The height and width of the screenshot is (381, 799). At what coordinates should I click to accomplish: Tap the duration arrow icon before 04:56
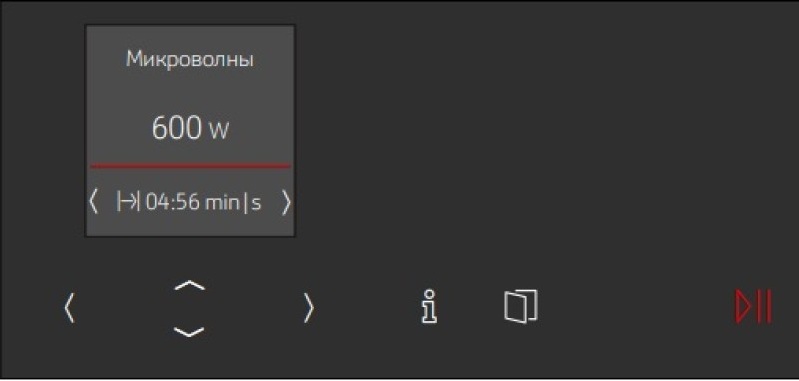click(128, 202)
